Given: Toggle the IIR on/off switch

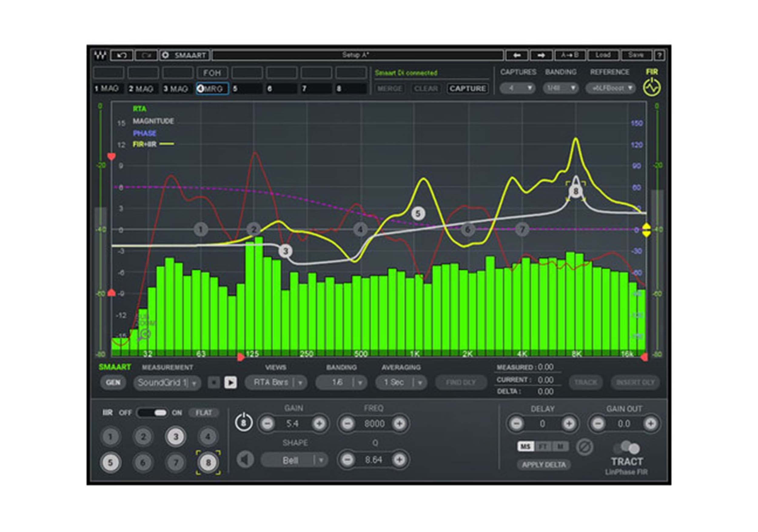Looking at the screenshot, I should (x=152, y=413).
